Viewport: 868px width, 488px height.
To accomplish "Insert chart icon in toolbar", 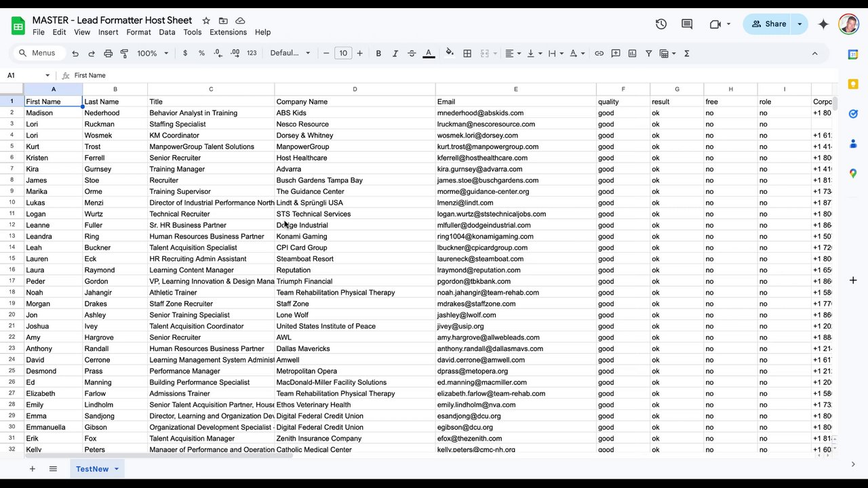I will click(x=633, y=54).
